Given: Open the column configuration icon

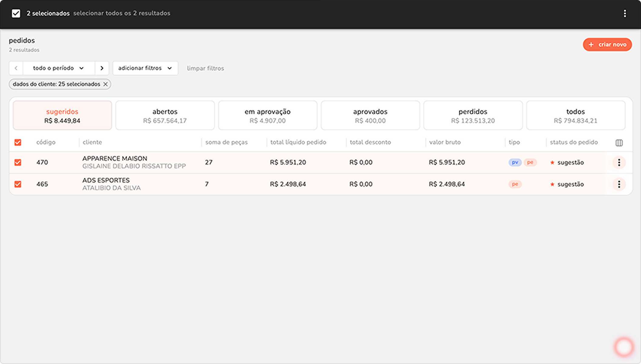Looking at the screenshot, I should tap(619, 143).
